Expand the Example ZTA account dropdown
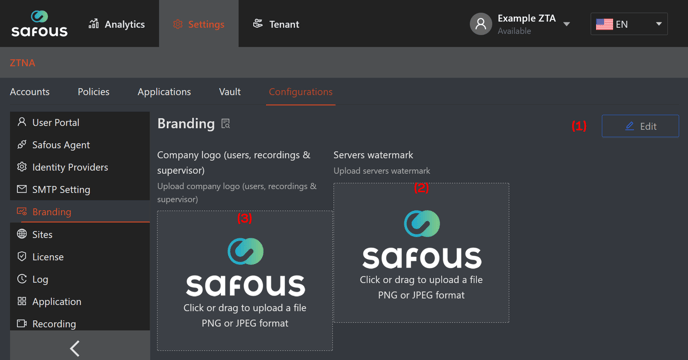This screenshot has width=688, height=360. point(566,24)
